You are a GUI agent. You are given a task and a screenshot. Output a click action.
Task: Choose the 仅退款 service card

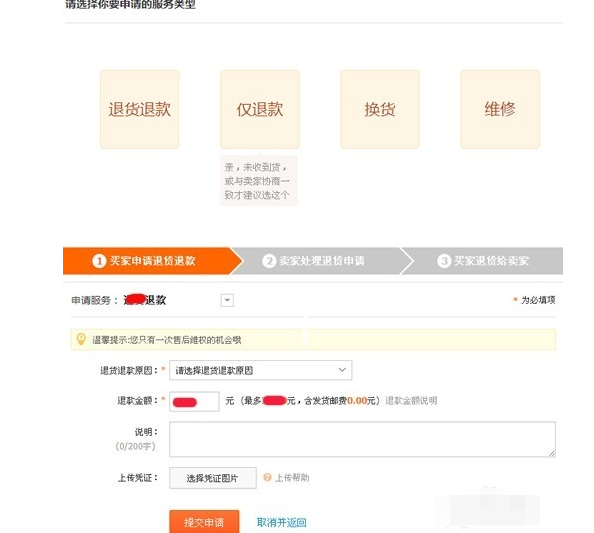(x=259, y=109)
